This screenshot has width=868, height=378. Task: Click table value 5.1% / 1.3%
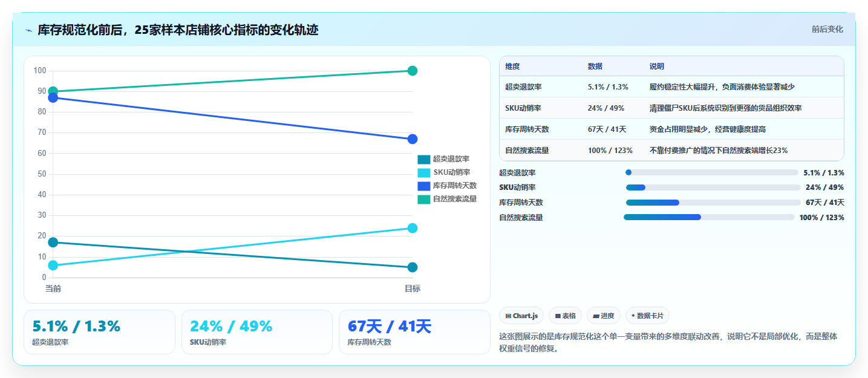pos(608,87)
